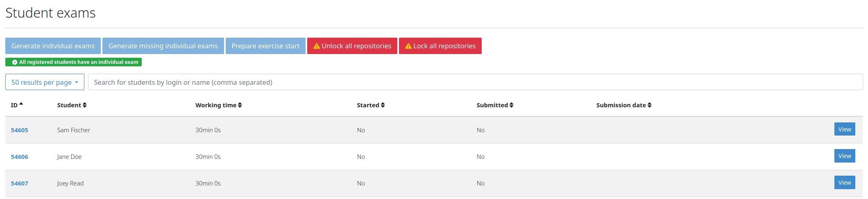Focus the student search input field
868x199 pixels.
(x=475, y=82)
